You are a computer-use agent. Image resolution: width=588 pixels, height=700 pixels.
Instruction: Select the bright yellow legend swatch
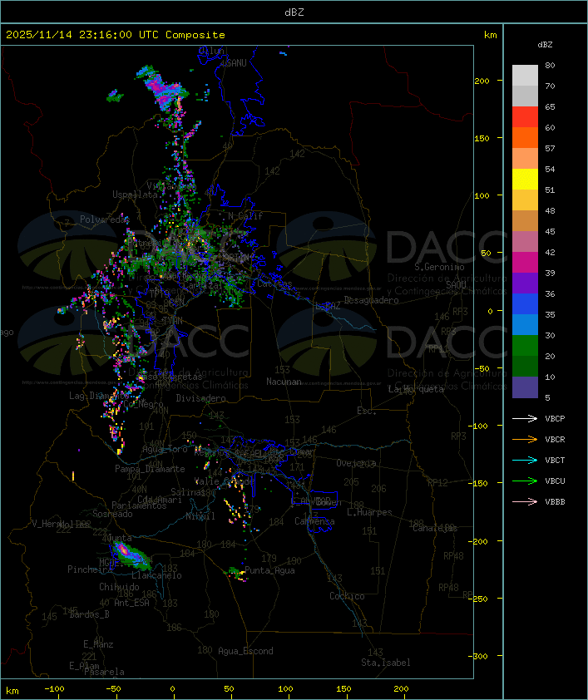point(525,180)
